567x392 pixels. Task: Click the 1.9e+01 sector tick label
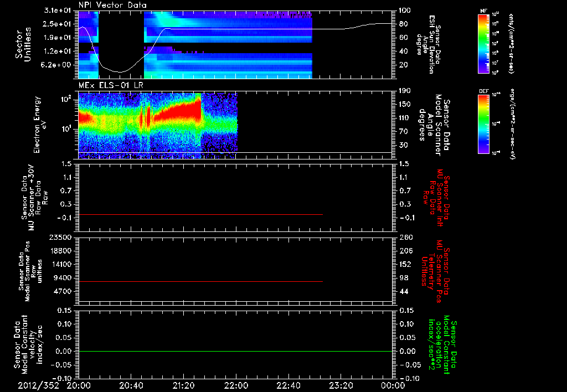coord(58,38)
